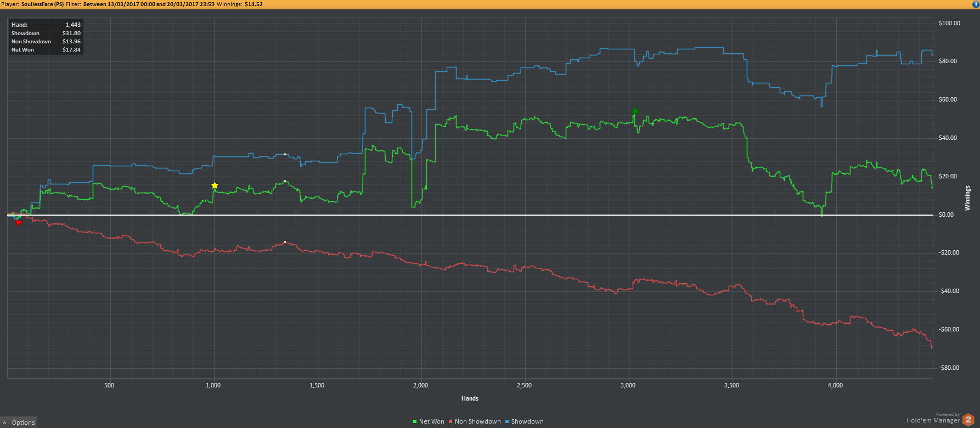This screenshot has height=428, width=980.
Task: Click the 3,500 hands x-axis label
Action: tap(731, 385)
